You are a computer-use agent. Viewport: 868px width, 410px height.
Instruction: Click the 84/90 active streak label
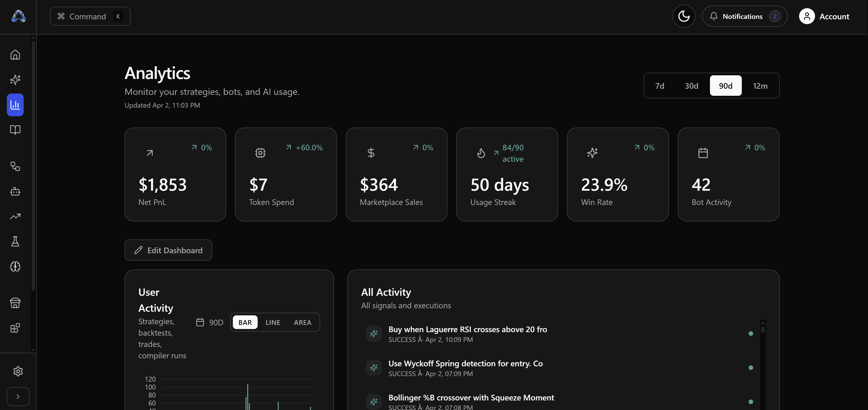point(513,153)
